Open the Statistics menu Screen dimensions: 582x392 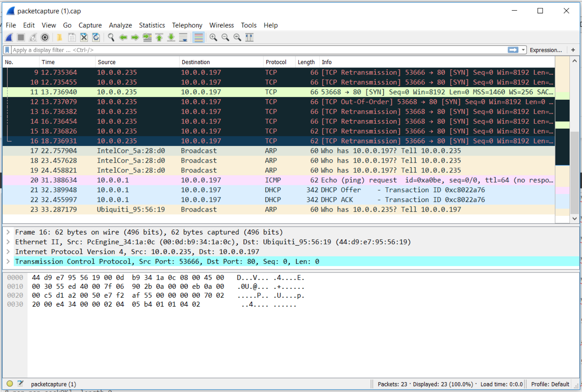click(x=152, y=25)
